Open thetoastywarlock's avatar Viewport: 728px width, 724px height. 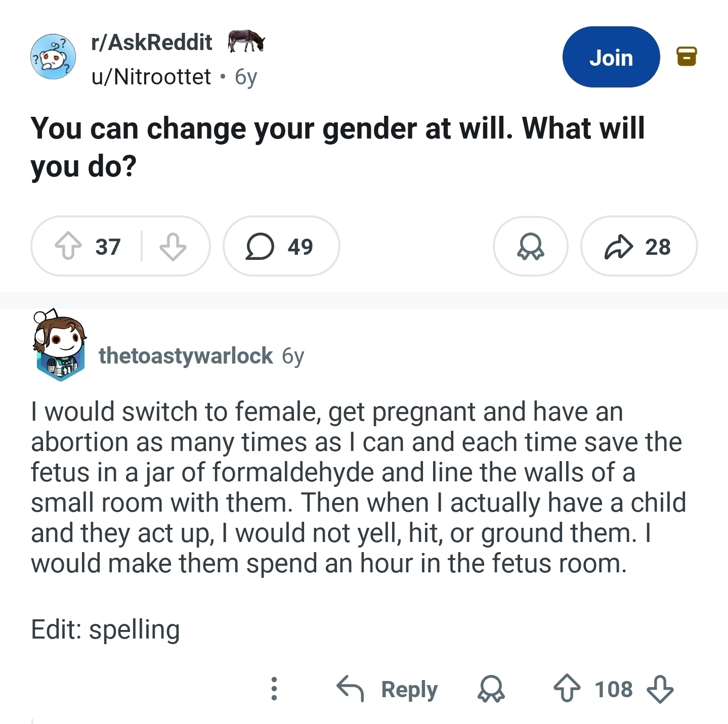click(x=60, y=346)
